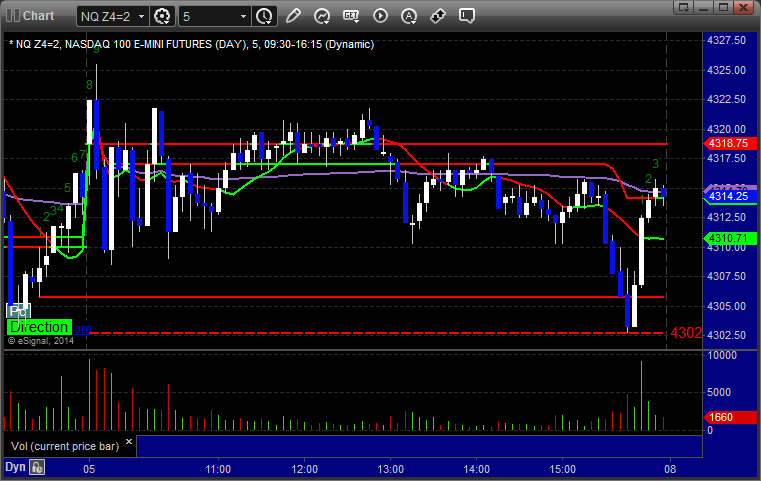
Task: Click the green count number 8 on chart
Action: [89, 85]
